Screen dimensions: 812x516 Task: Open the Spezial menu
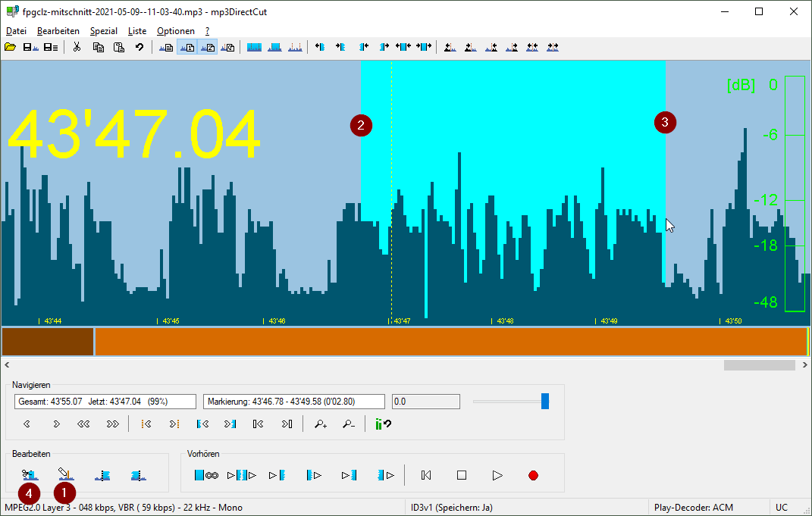[103, 31]
